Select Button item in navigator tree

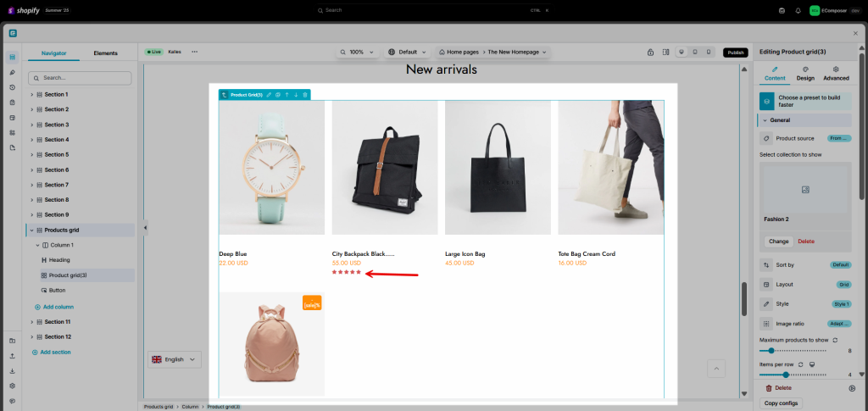[57, 291]
